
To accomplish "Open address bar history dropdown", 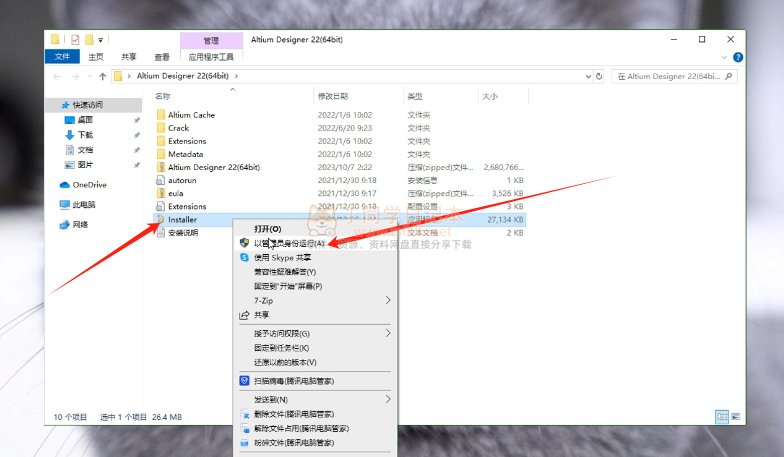I will [588, 76].
